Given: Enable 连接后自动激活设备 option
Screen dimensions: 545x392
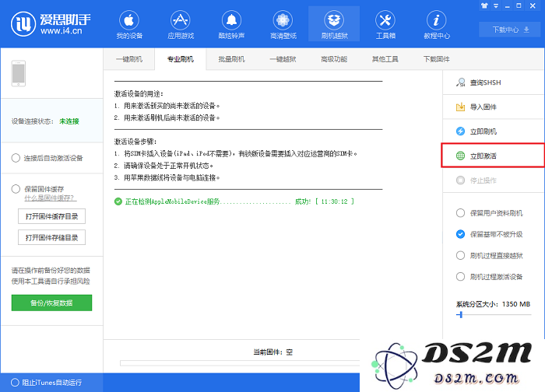Looking at the screenshot, I should point(16,158).
